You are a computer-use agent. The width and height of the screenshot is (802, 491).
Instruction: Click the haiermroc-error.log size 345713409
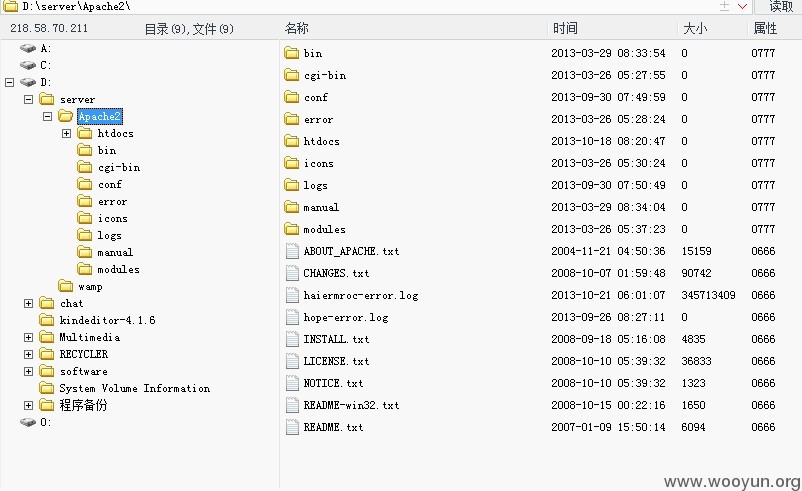(708, 295)
